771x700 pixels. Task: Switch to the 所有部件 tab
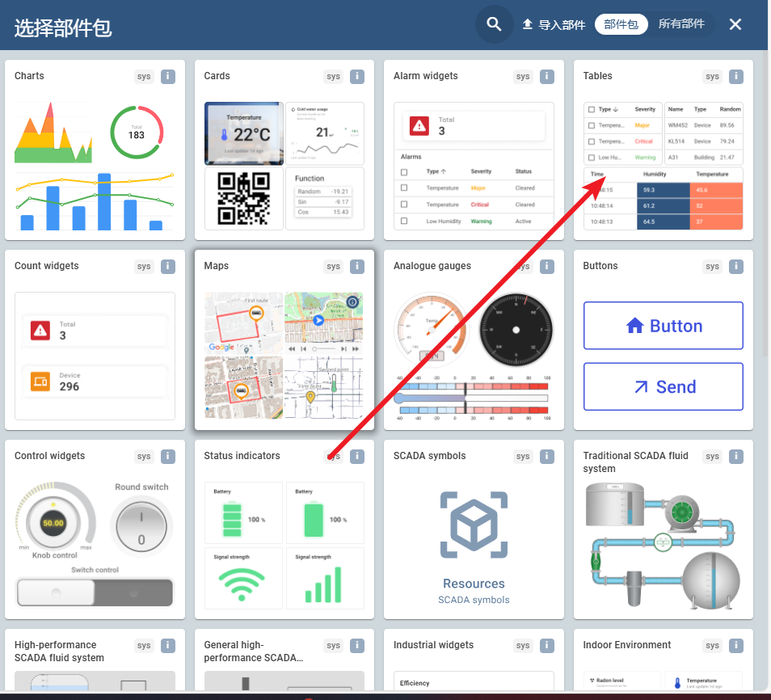(x=681, y=24)
